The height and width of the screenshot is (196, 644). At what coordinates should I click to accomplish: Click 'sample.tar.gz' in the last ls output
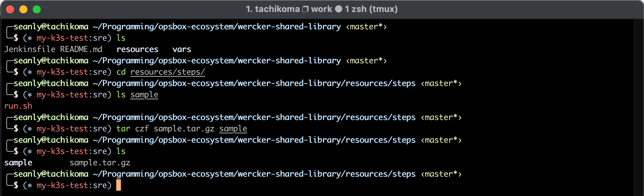[x=100, y=163]
